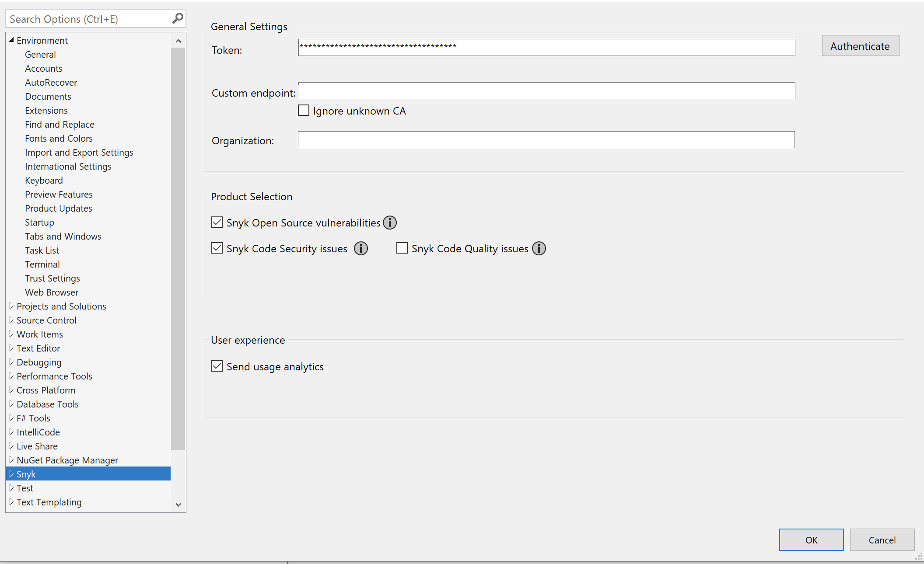Viewport: 924px width, 564px height.
Task: Click scroll up arrow in options tree
Action: pos(178,41)
